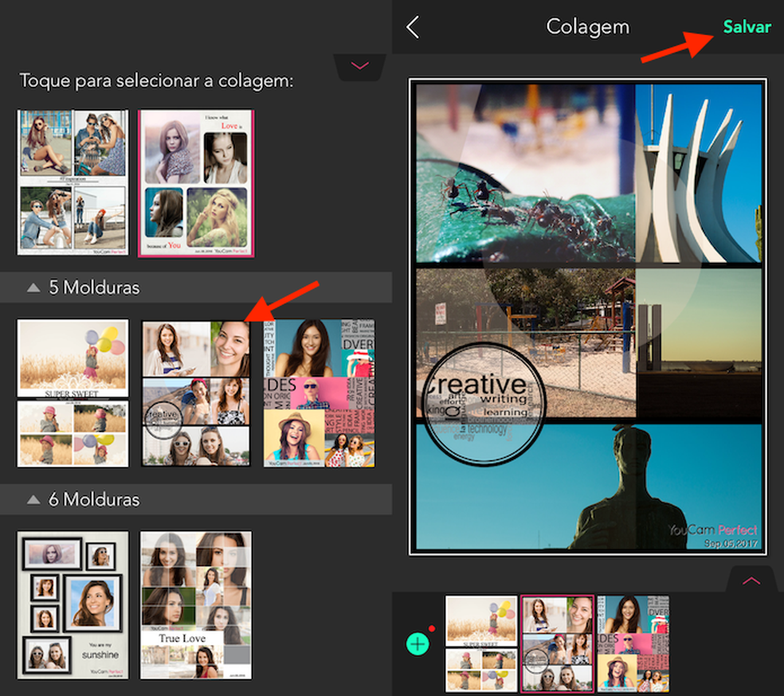The width and height of the screenshot is (784, 696).
Task: Select the four-photo template at top left
Action: 73,183
